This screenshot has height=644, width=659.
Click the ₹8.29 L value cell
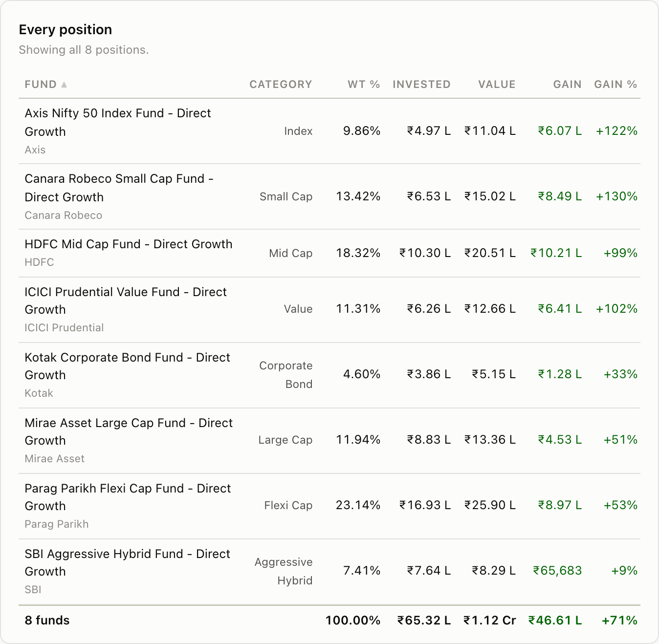494,571
